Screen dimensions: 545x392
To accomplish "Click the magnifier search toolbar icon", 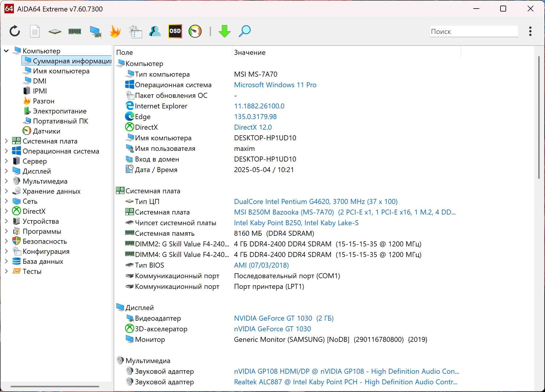I will tap(245, 31).
